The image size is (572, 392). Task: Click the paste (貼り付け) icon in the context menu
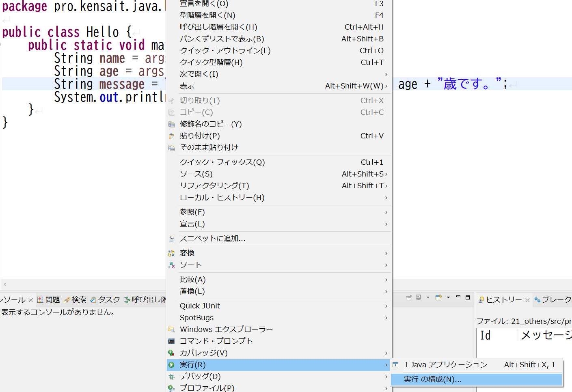pos(172,136)
